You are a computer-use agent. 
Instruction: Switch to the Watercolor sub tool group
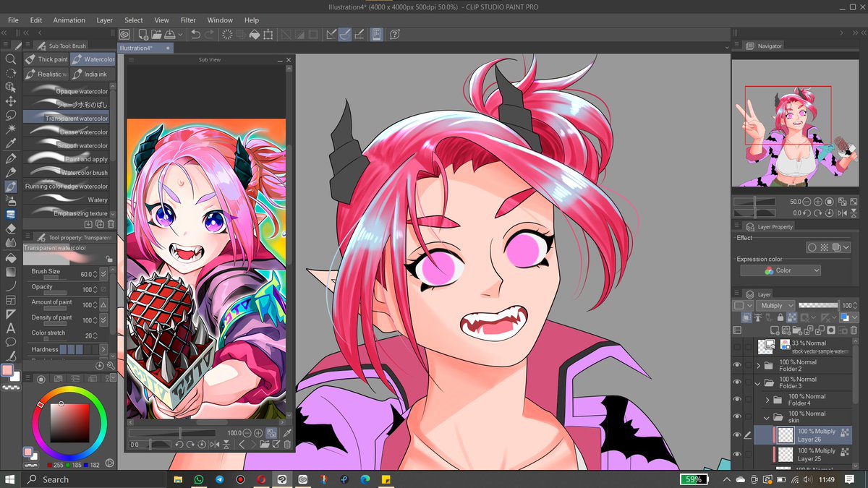[x=93, y=59]
